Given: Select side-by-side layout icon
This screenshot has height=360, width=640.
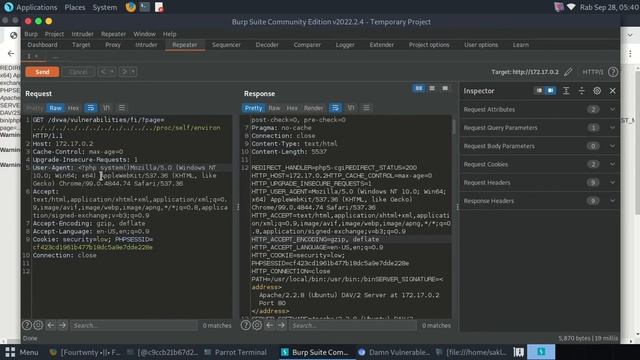Looking at the screenshot, I should (419, 88).
